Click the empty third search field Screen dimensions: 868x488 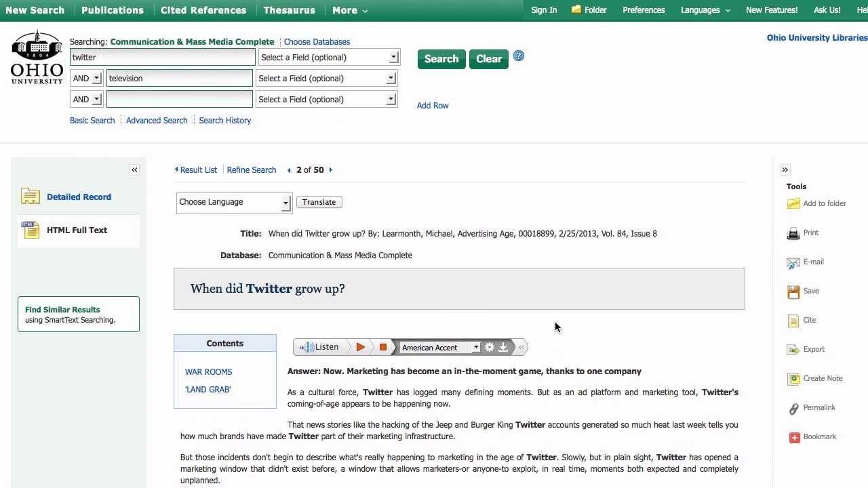coord(180,100)
